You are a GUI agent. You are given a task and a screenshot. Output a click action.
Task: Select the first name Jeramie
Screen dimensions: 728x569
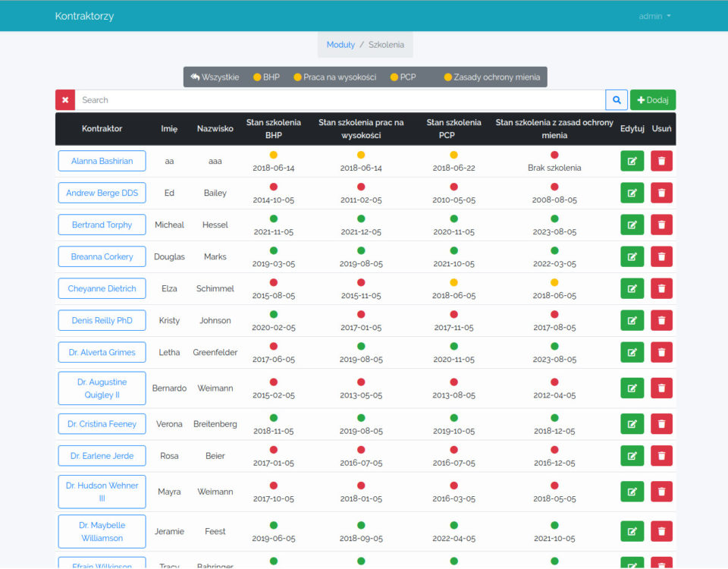pos(169,531)
